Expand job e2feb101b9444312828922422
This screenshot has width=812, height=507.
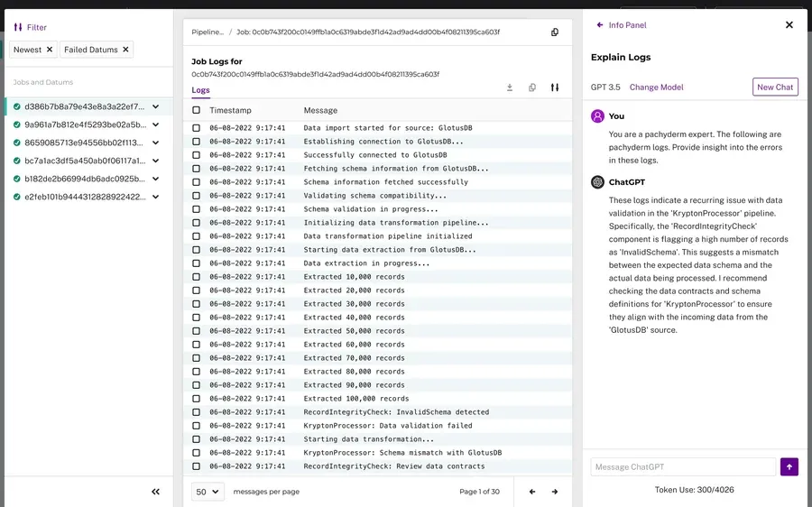(155, 197)
